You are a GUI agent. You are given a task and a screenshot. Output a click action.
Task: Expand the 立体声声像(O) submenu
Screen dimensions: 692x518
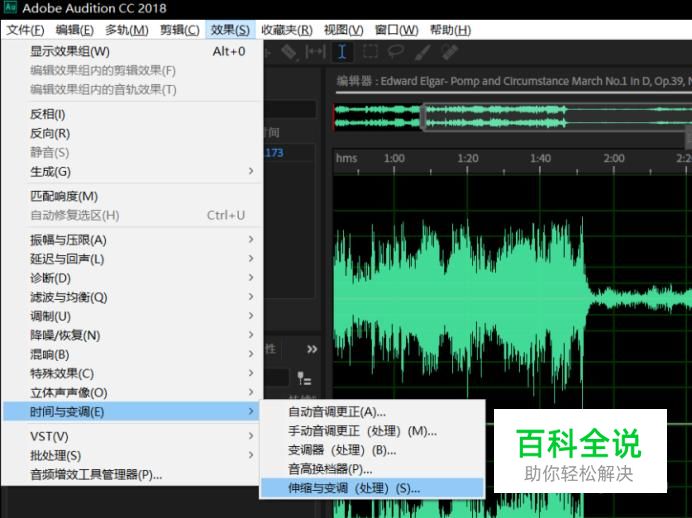pyautogui.click(x=132, y=393)
